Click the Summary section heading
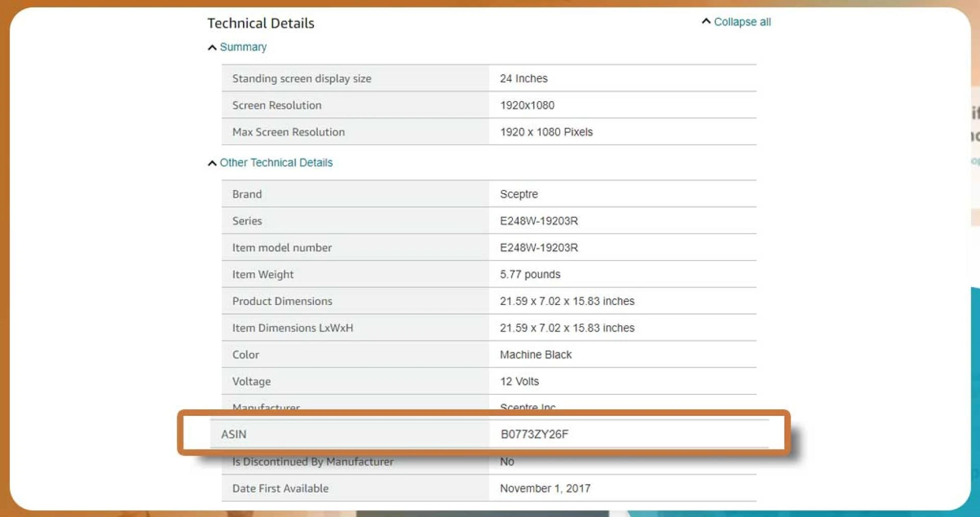Image resolution: width=980 pixels, height=517 pixels. 243,47
